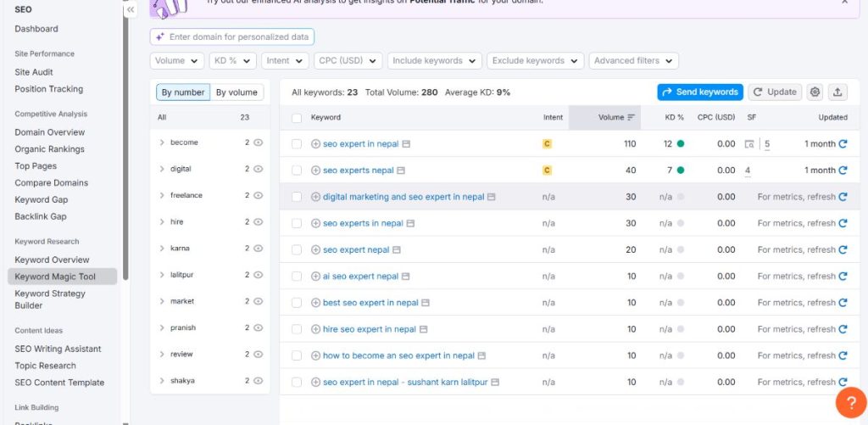The height and width of the screenshot is (425, 868).
Task: Refresh metrics for digital marketing and seo expert
Action: pos(843,197)
